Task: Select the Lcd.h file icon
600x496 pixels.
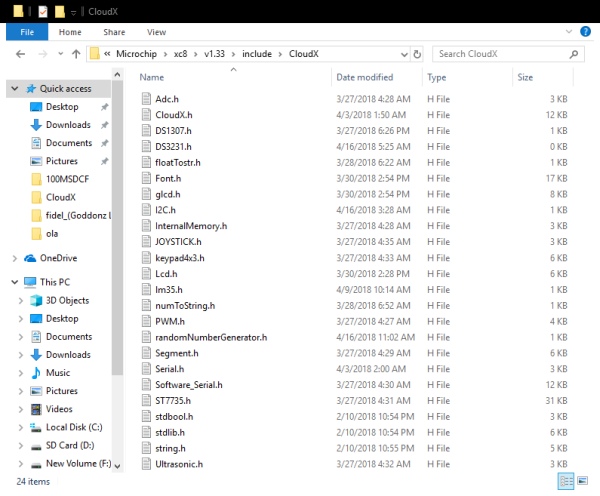Action: coord(146,274)
